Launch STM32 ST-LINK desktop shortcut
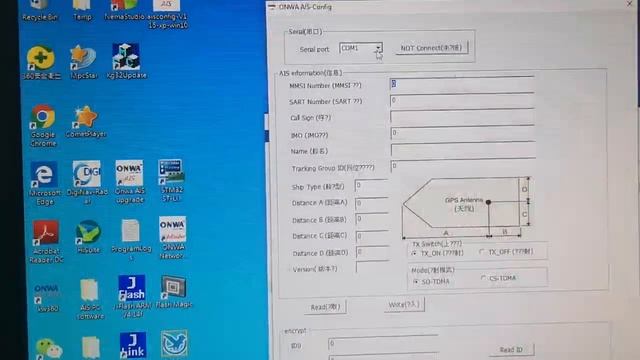 point(172,180)
